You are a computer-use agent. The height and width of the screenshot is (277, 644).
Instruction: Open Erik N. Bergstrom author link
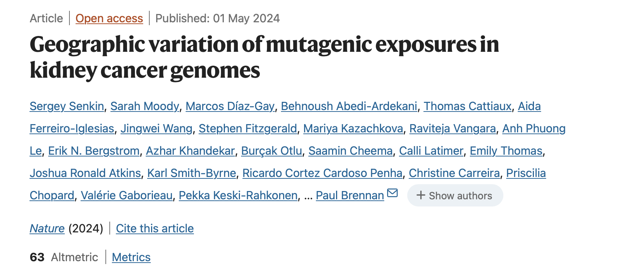click(x=94, y=151)
